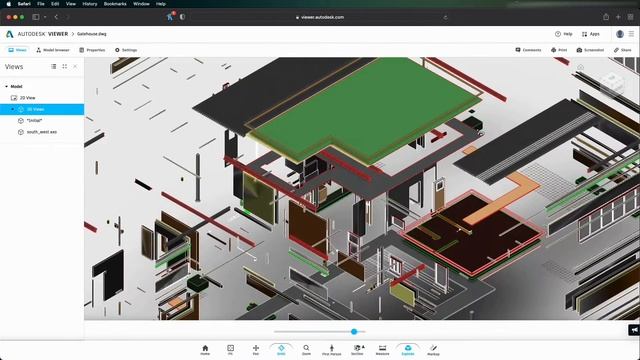
Task: Open the Markup tool
Action: pos(433,350)
